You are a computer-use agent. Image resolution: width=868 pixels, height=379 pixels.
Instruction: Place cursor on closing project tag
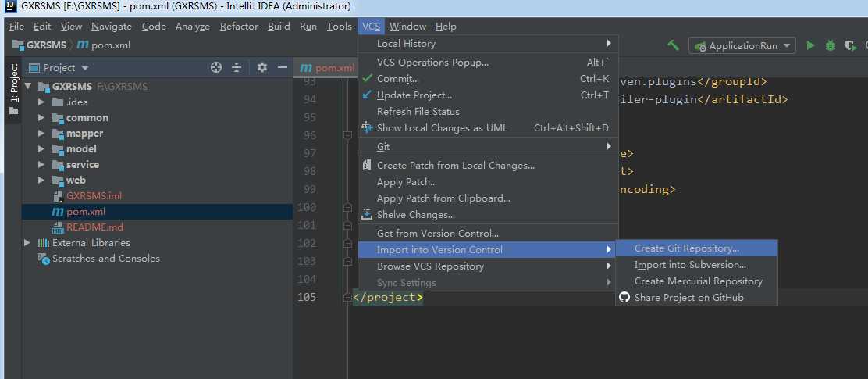coord(388,297)
